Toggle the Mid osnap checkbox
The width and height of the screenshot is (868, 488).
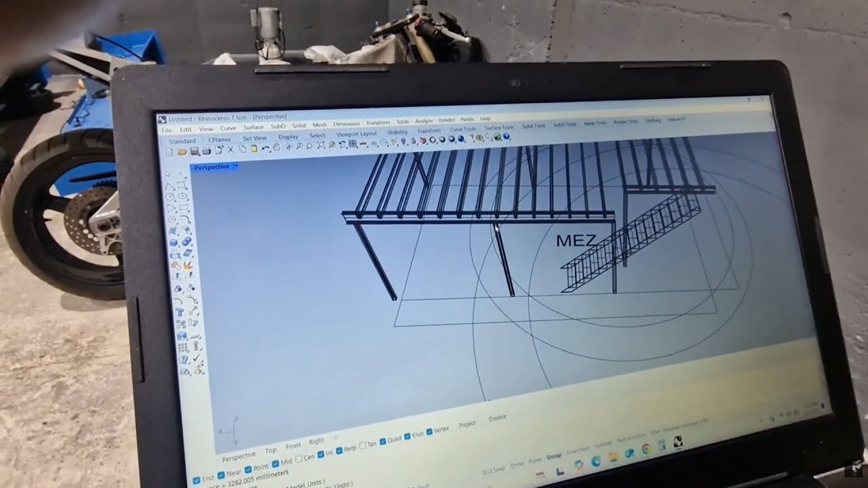pos(275,464)
